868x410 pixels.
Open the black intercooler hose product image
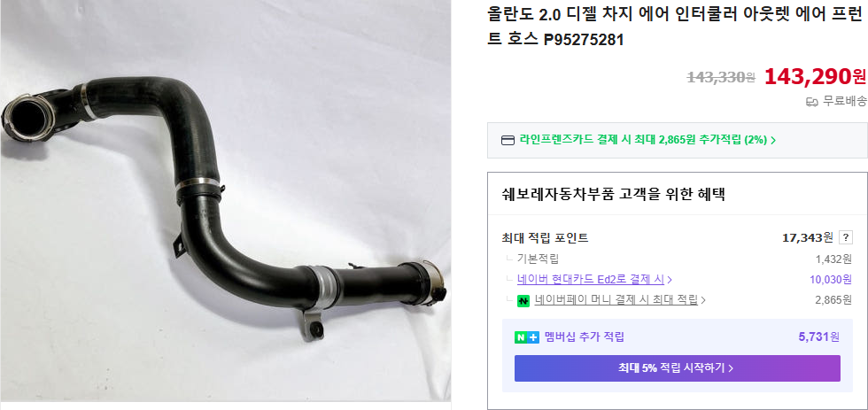(x=225, y=200)
